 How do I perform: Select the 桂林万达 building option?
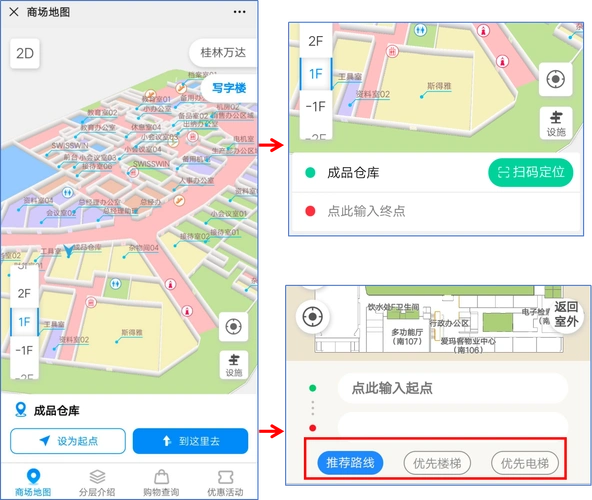(x=223, y=52)
